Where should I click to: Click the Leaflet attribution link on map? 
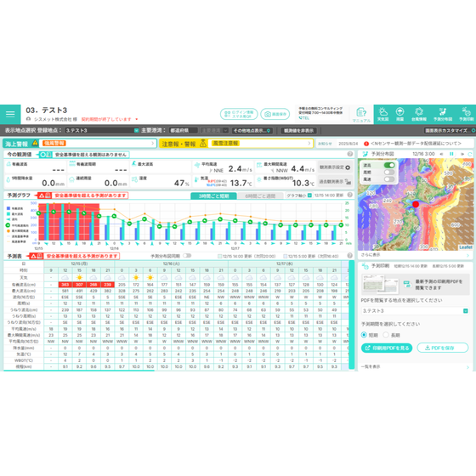(466, 247)
